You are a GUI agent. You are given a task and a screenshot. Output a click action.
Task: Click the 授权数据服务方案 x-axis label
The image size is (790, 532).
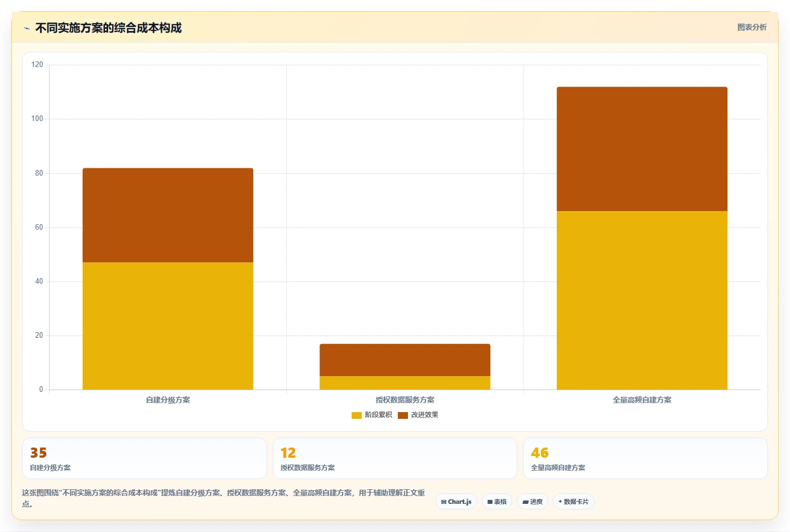[405, 400]
